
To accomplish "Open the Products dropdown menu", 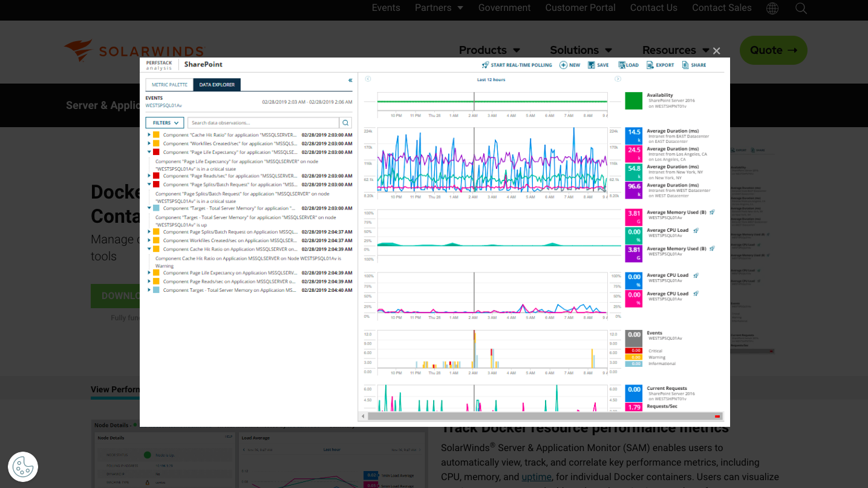I will pos(489,50).
